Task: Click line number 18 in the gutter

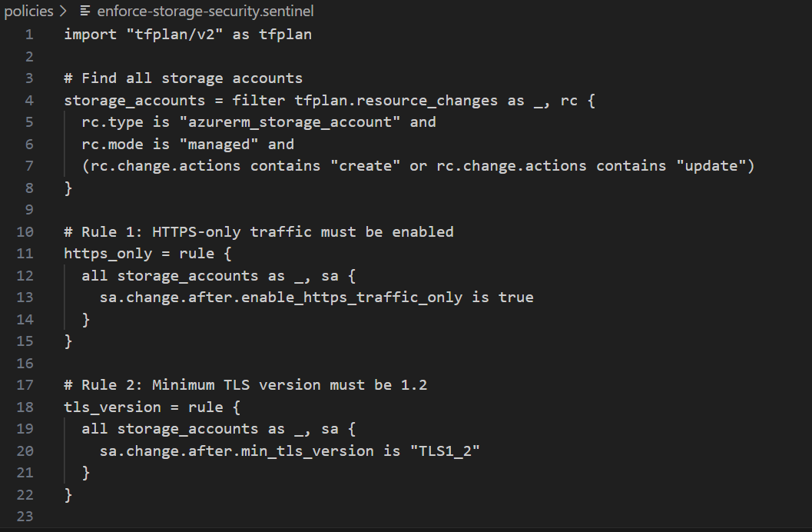Action: pos(25,407)
